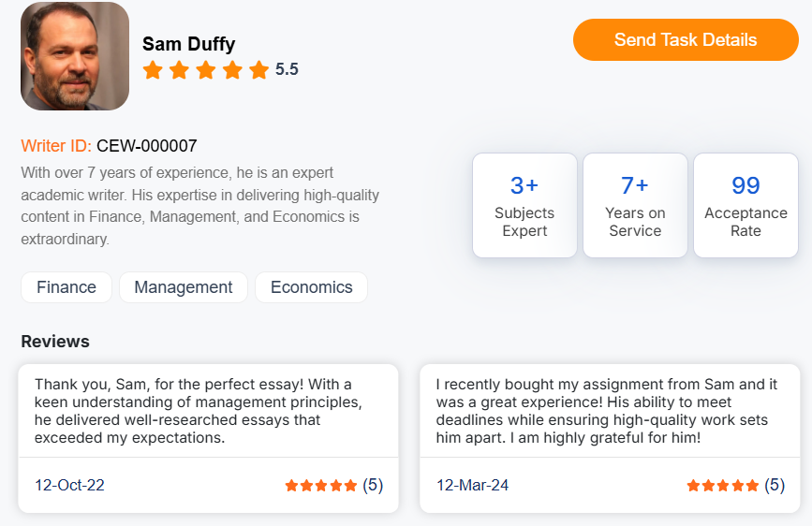This screenshot has height=526, width=812.
Task: Click the third star in profile rating
Action: point(206,69)
